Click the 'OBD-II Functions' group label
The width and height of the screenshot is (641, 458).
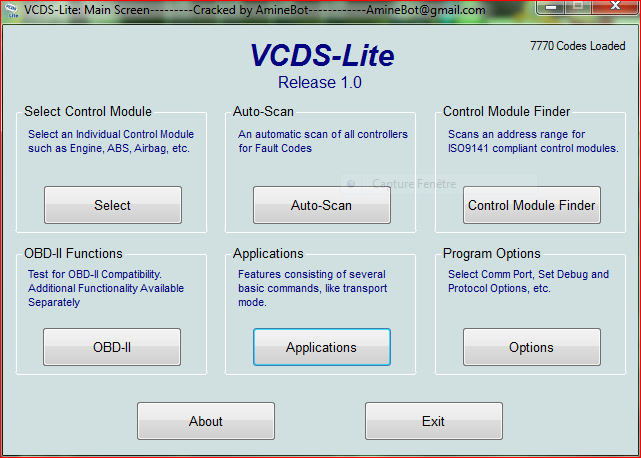(x=73, y=253)
